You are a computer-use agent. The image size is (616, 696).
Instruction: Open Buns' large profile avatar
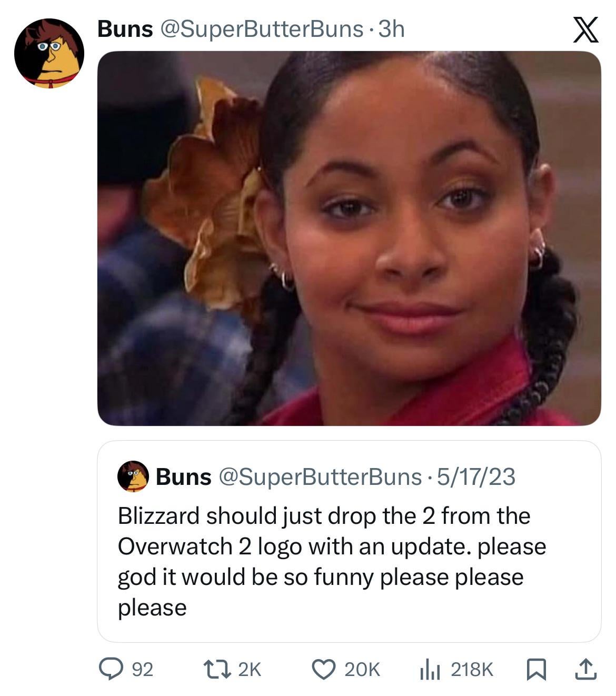tap(49, 53)
